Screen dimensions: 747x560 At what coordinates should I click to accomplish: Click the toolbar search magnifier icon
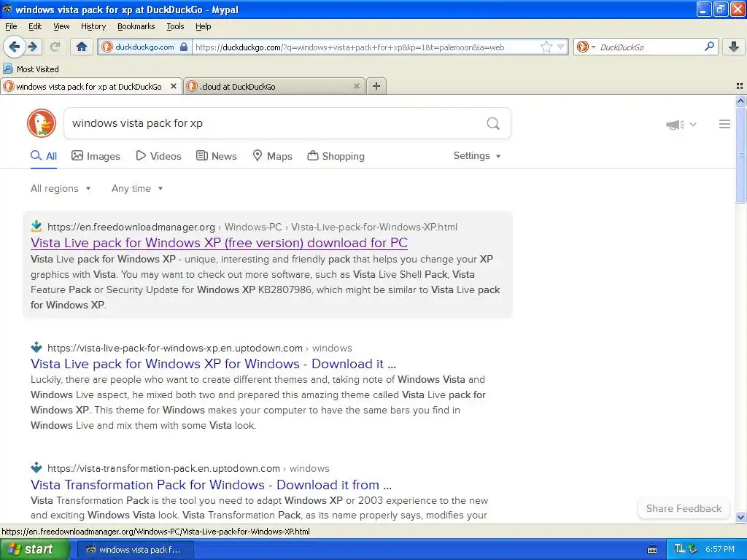pyautogui.click(x=709, y=46)
